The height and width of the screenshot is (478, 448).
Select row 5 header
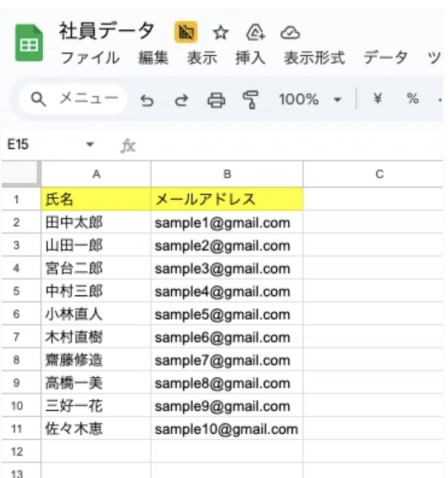pyautogui.click(x=21, y=291)
